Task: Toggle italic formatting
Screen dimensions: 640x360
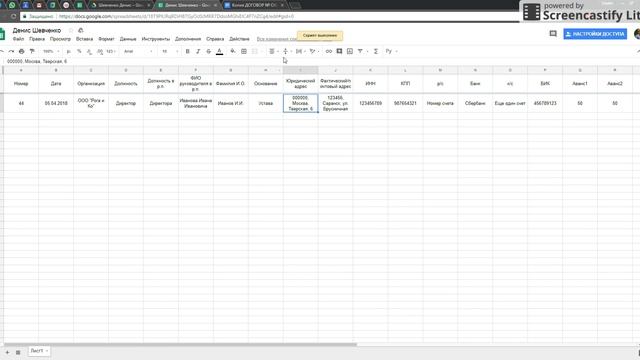Action: tap(198, 51)
